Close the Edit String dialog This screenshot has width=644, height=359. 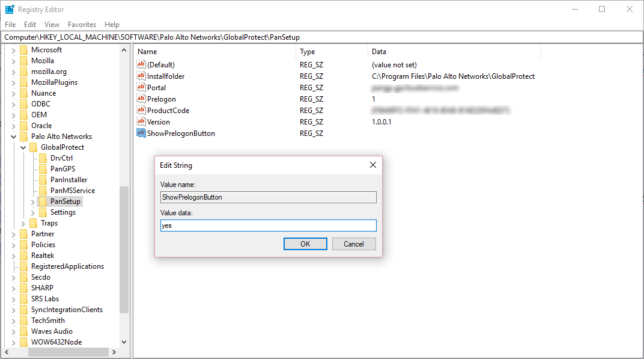(373, 165)
